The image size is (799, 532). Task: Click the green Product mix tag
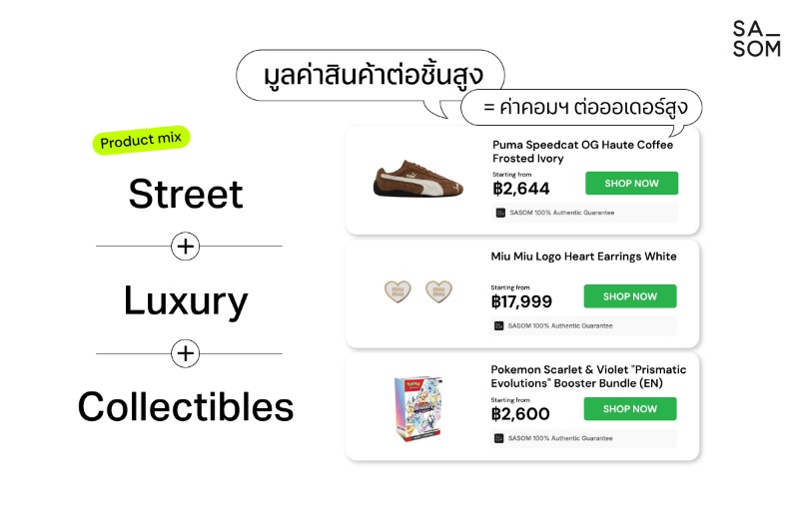[x=142, y=141]
